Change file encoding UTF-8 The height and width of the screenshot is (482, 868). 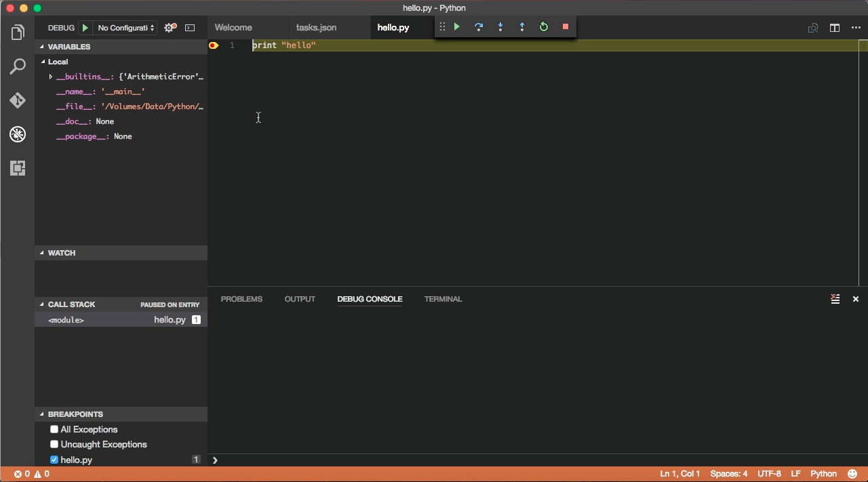pos(769,475)
